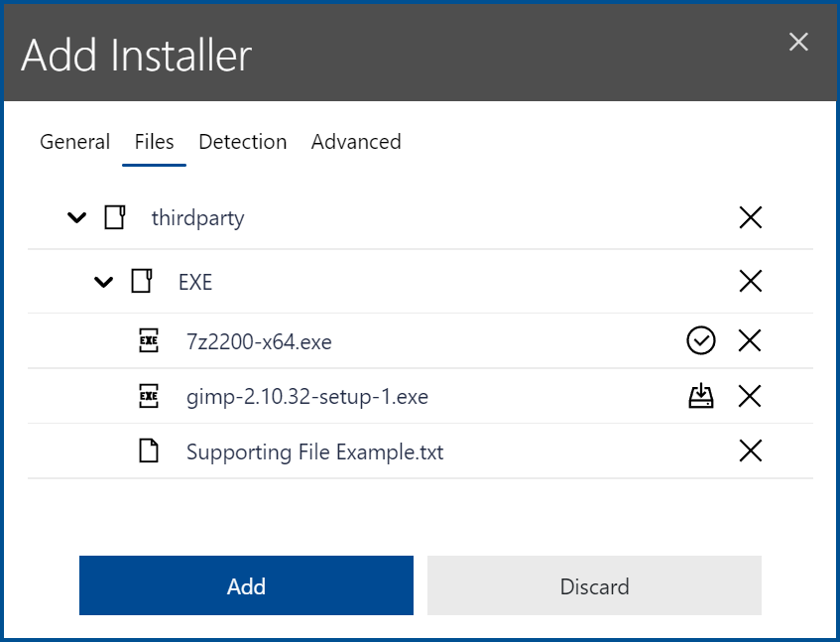This screenshot has width=840, height=642.
Task: Open the Advanced tab
Action: (356, 142)
